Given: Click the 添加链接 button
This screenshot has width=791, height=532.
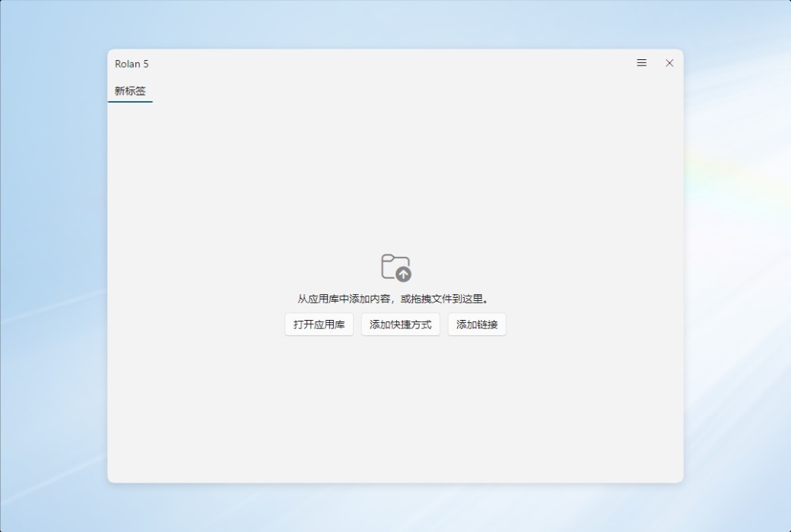Looking at the screenshot, I should pyautogui.click(x=477, y=325).
